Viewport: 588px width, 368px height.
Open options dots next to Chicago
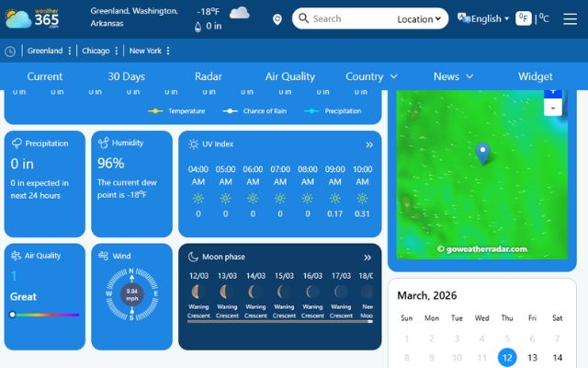coord(117,51)
